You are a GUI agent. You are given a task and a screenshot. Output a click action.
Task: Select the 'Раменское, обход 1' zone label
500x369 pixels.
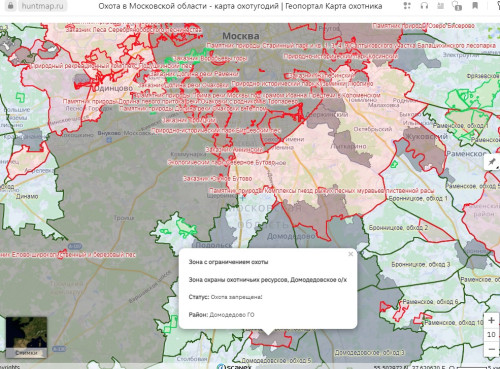point(461,126)
